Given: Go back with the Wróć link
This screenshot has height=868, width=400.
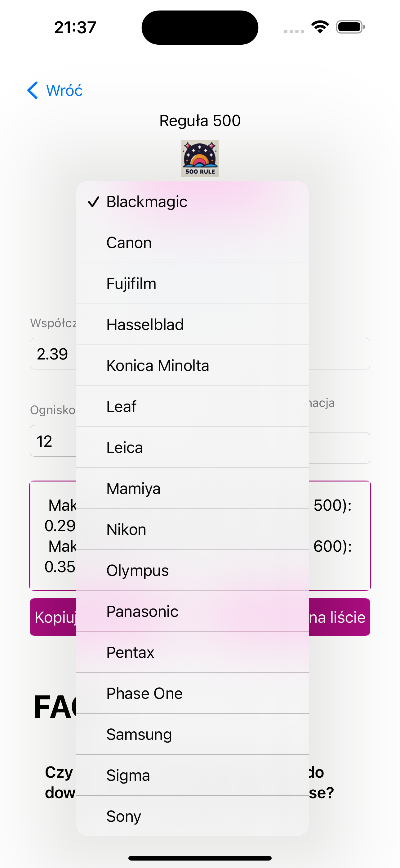Looking at the screenshot, I should [x=64, y=90].
